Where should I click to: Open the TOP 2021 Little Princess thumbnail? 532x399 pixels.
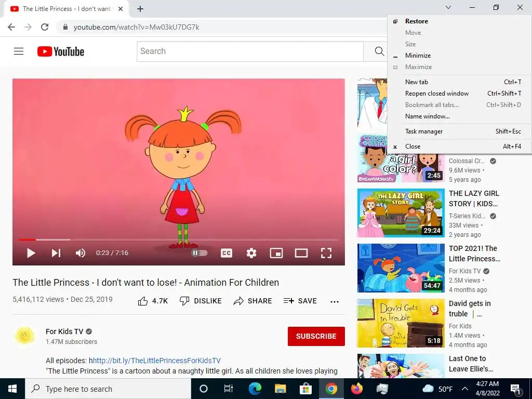coord(401,268)
